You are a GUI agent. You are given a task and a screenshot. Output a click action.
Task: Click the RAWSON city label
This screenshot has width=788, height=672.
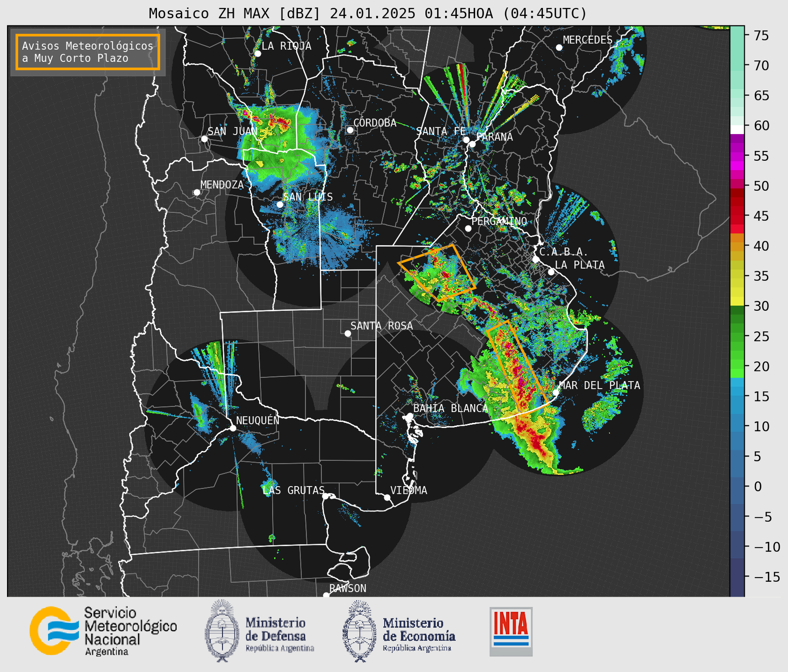(x=348, y=588)
